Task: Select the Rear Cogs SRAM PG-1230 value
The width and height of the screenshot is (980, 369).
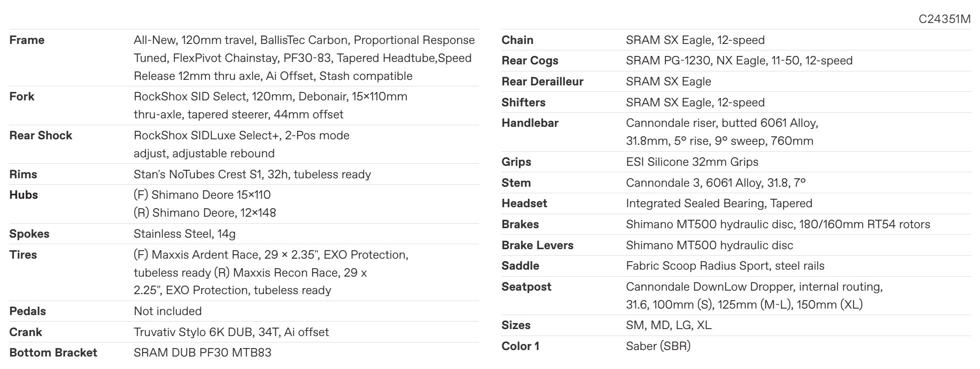Action: tap(739, 60)
